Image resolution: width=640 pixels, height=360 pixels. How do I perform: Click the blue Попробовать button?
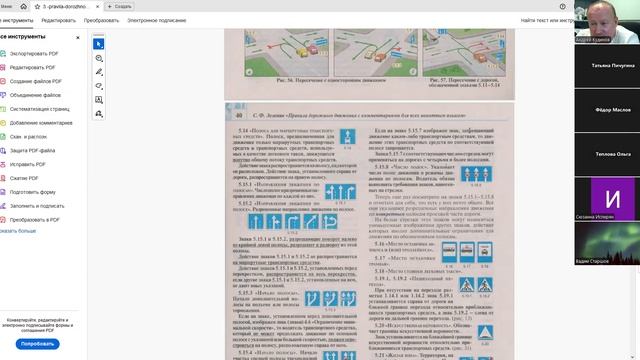[38, 344]
